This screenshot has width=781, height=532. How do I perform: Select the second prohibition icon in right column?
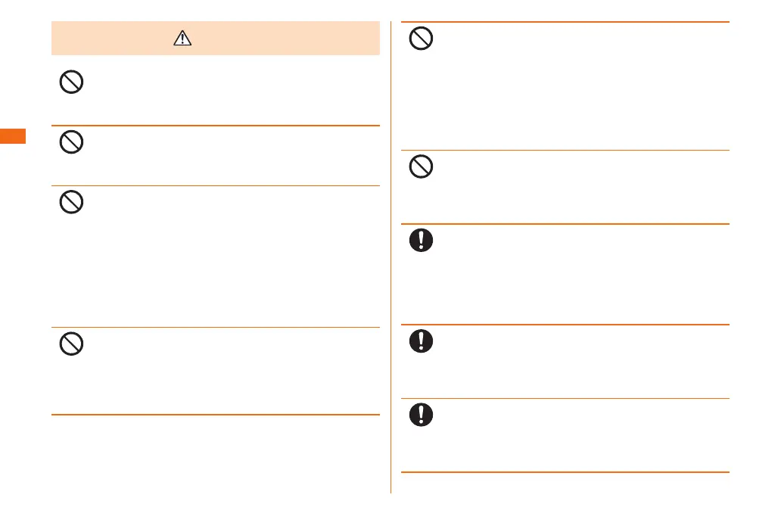pos(422,166)
